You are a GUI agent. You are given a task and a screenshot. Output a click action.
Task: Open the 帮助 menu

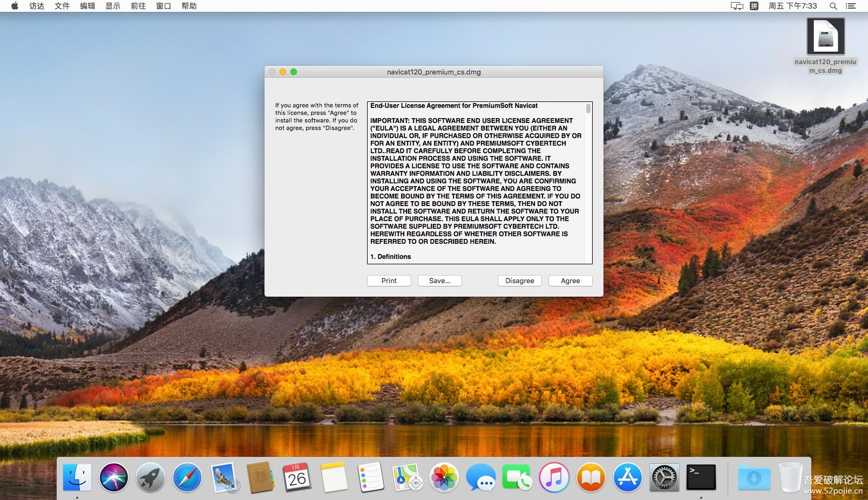(x=189, y=6)
